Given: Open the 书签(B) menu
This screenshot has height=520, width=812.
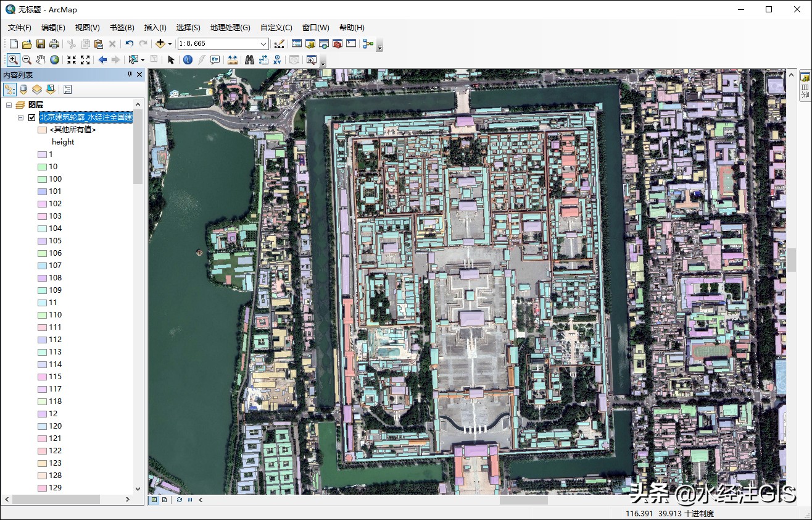Looking at the screenshot, I should coord(122,27).
